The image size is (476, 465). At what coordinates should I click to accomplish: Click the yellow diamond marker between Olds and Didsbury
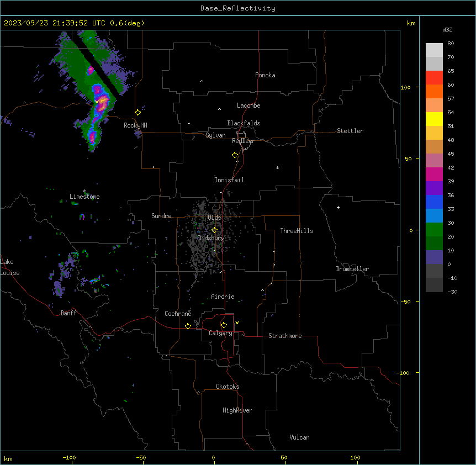[214, 230]
